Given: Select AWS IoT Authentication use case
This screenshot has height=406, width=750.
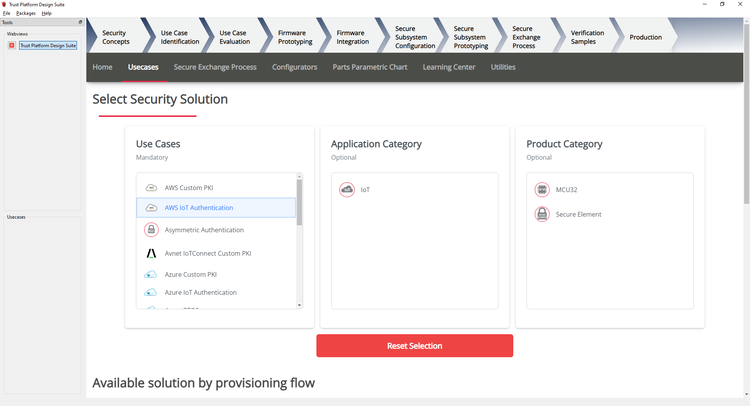Looking at the screenshot, I should point(216,208).
